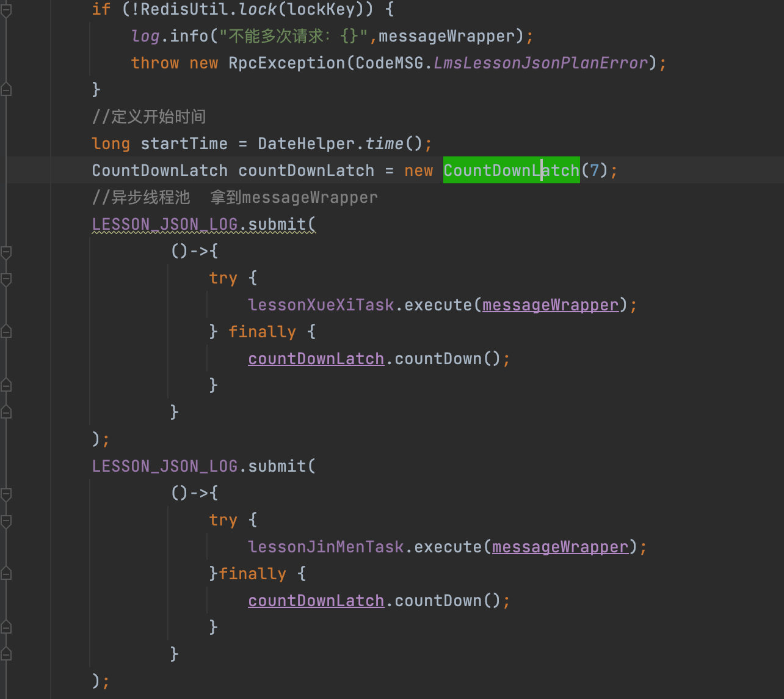This screenshot has height=699, width=784.
Task: Click the green highlighted CountDownLatch constructor
Action: [512, 170]
